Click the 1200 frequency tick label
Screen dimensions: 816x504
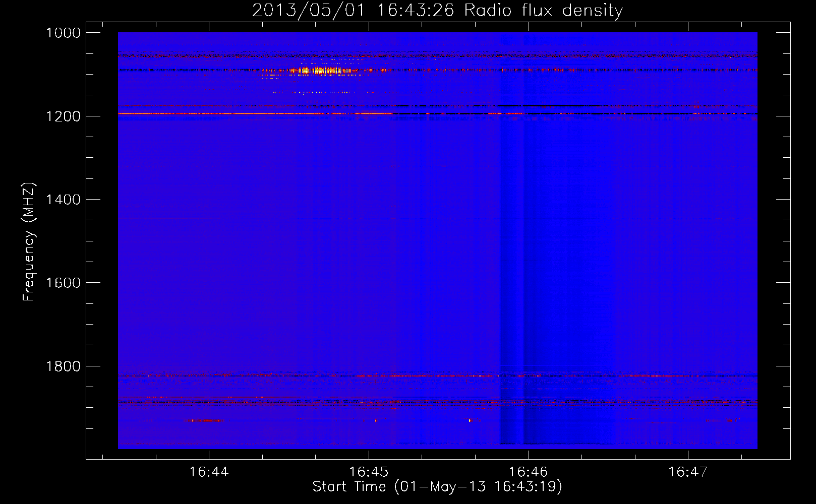click(63, 116)
